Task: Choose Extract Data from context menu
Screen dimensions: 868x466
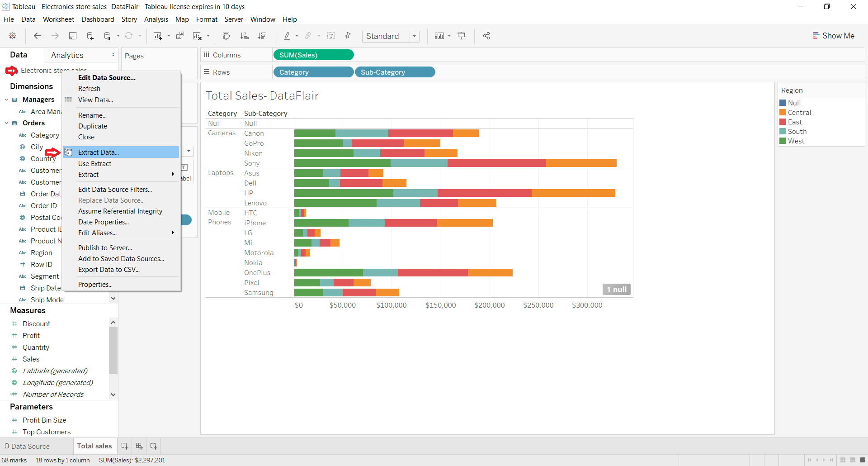Action: (121, 152)
